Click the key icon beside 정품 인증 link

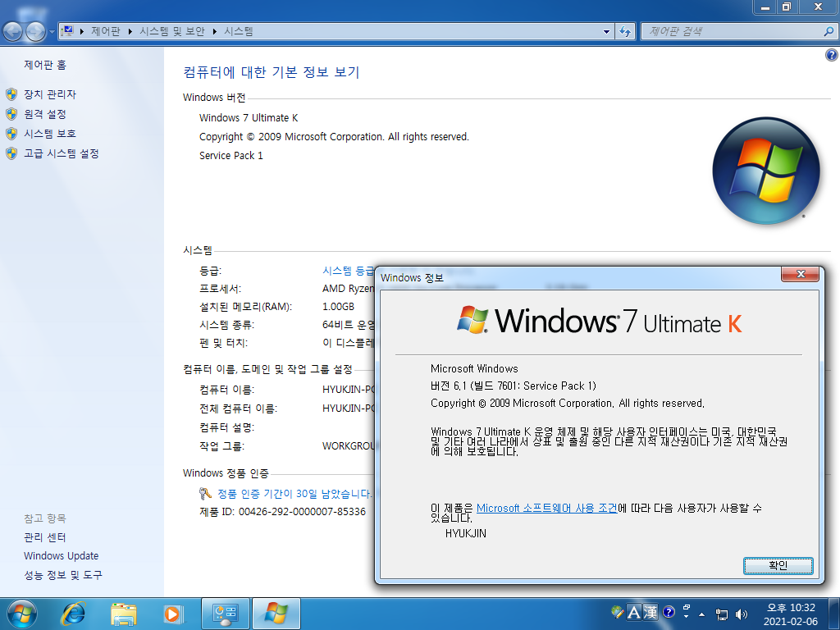[205, 493]
